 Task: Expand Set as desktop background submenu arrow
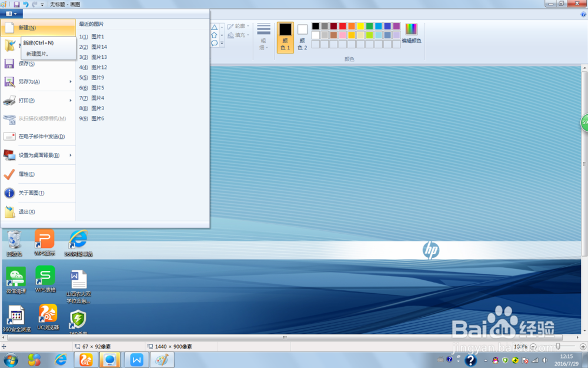point(71,155)
